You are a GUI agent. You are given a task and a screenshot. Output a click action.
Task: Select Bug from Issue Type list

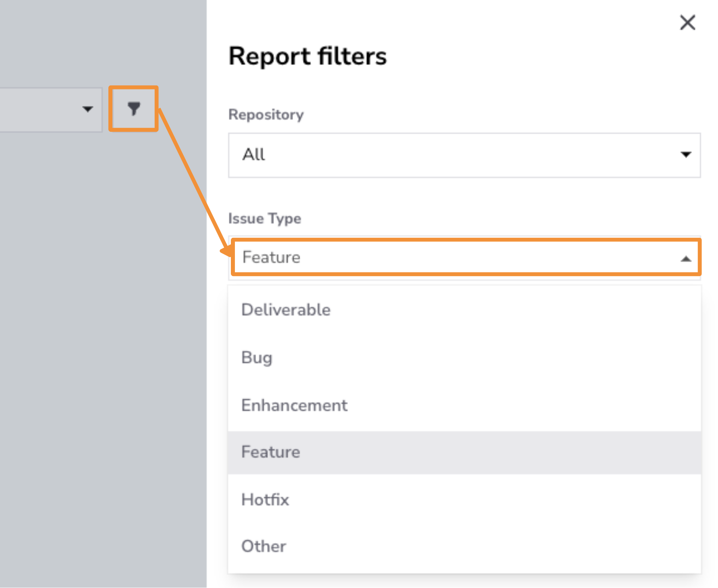[x=464, y=357]
